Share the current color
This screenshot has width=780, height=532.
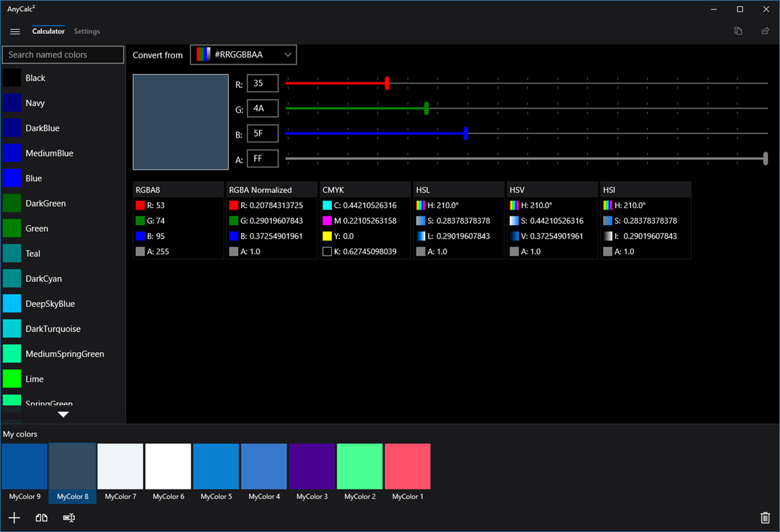point(765,30)
